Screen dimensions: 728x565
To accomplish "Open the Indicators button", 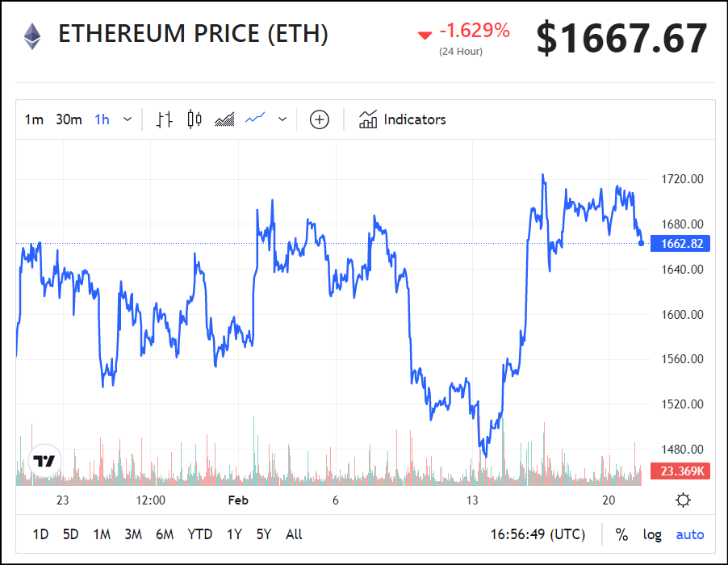I will (x=402, y=119).
